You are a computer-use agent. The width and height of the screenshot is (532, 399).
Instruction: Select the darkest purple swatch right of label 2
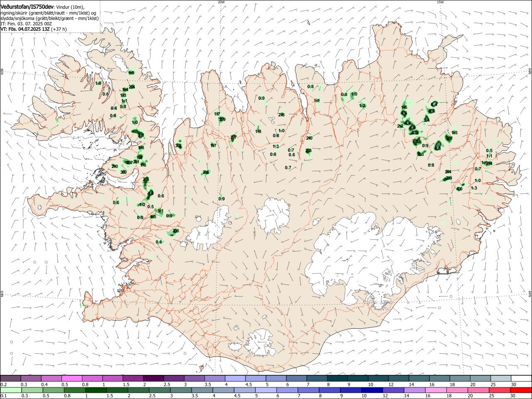pyautogui.click(x=153, y=378)
